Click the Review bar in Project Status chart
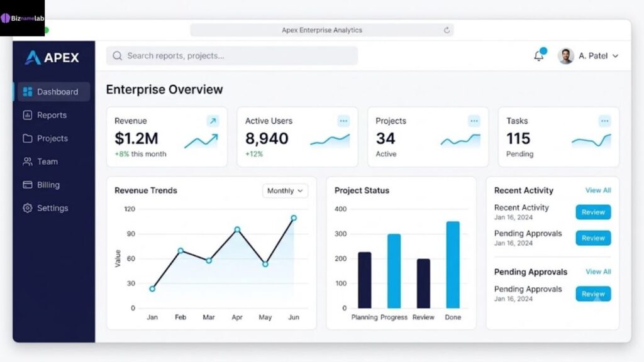 tap(423, 283)
